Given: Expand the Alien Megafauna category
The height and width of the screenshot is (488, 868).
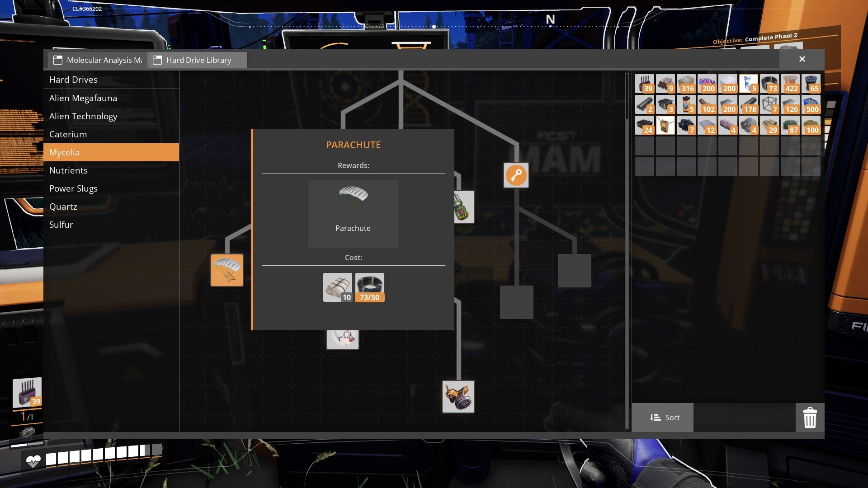Looking at the screenshot, I should (83, 98).
